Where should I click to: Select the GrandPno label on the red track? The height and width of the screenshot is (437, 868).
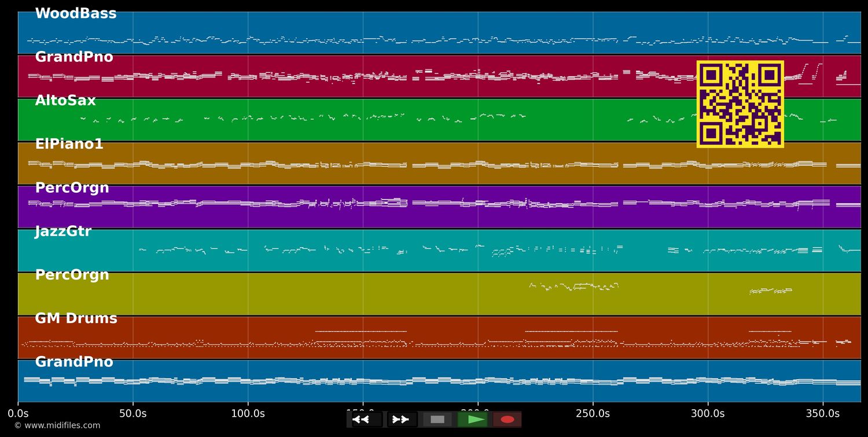coord(74,57)
